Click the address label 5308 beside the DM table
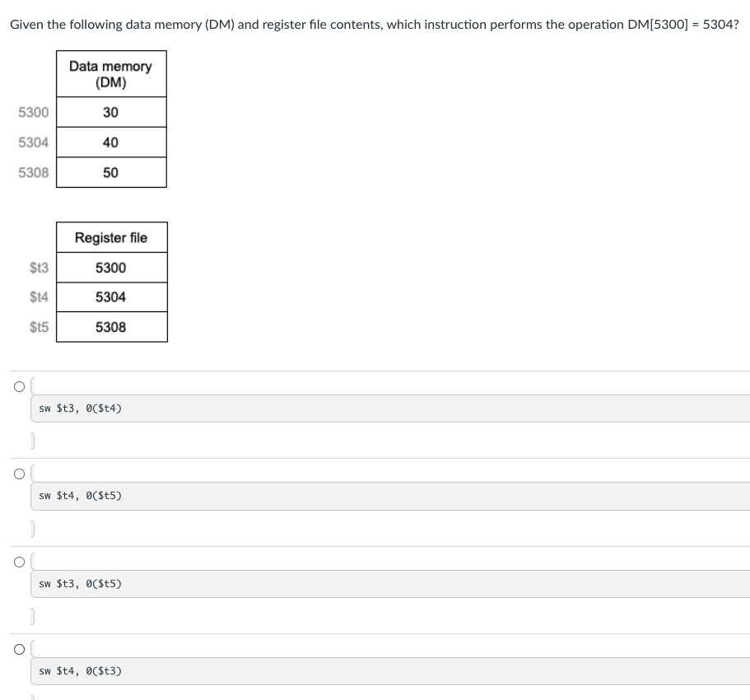 coord(33,172)
